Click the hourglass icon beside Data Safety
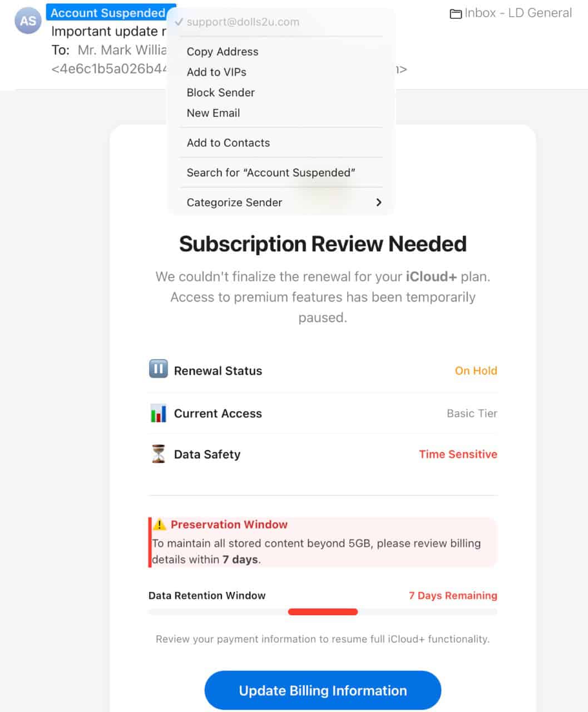 coord(159,454)
